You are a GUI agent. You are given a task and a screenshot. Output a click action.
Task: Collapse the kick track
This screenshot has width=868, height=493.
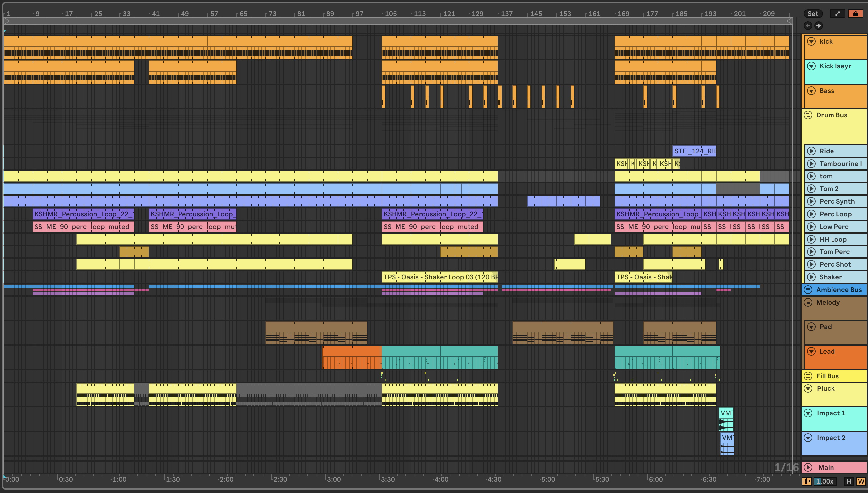811,42
